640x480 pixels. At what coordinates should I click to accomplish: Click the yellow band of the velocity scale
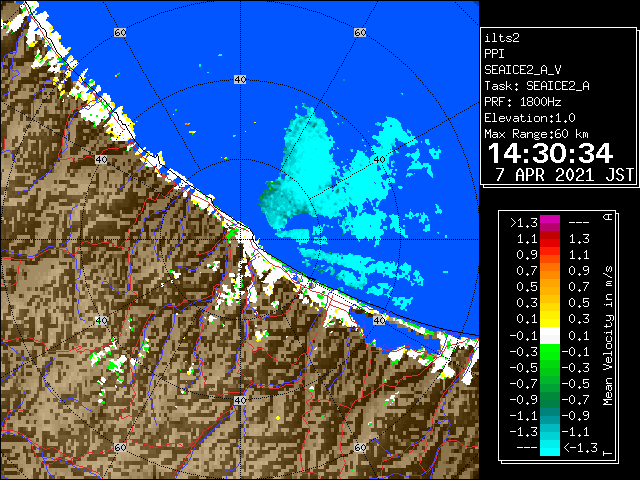pos(550,319)
